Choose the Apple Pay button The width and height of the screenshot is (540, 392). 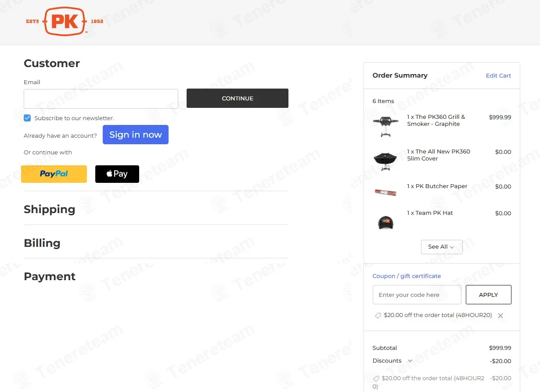pyautogui.click(x=117, y=174)
